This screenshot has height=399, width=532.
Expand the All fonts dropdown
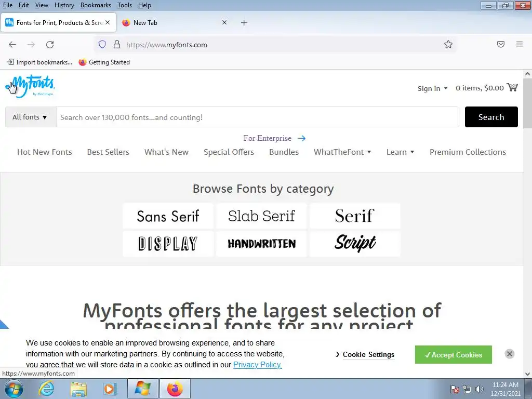coord(31,117)
